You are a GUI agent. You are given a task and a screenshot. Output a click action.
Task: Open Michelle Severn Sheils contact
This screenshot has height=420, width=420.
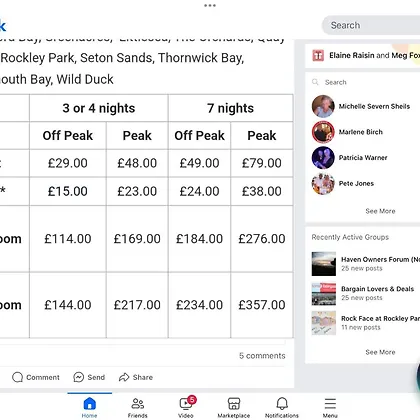pos(363,106)
